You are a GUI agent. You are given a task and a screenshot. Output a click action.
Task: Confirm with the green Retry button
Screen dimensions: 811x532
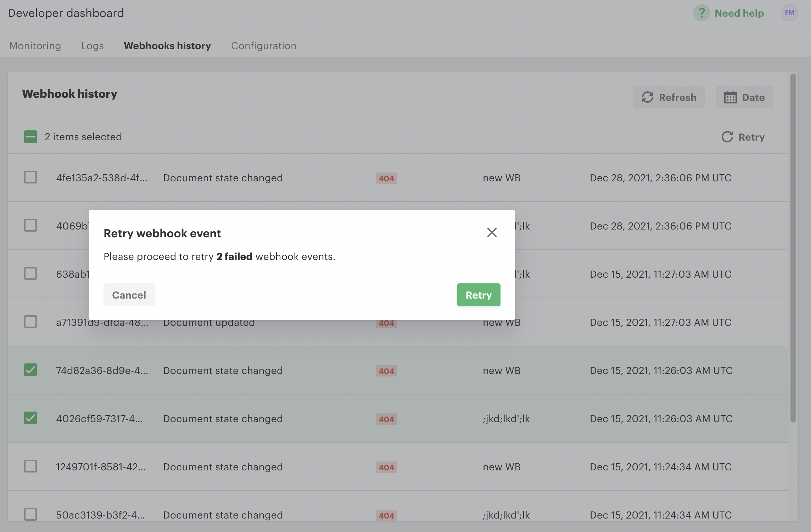[479, 295]
